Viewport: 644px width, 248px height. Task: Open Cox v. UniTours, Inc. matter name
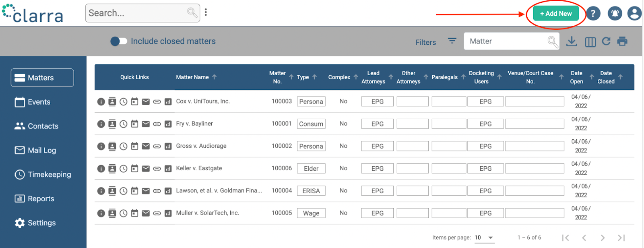point(203,101)
